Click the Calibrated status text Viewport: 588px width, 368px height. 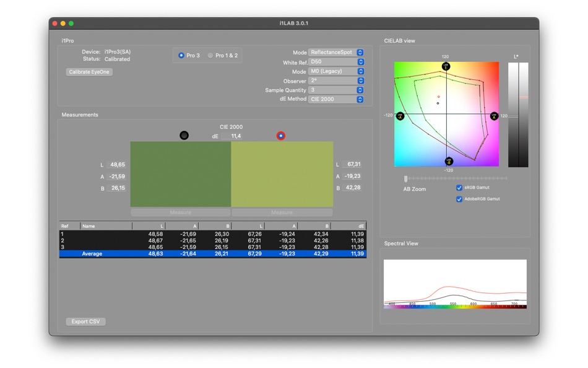pyautogui.click(x=117, y=59)
